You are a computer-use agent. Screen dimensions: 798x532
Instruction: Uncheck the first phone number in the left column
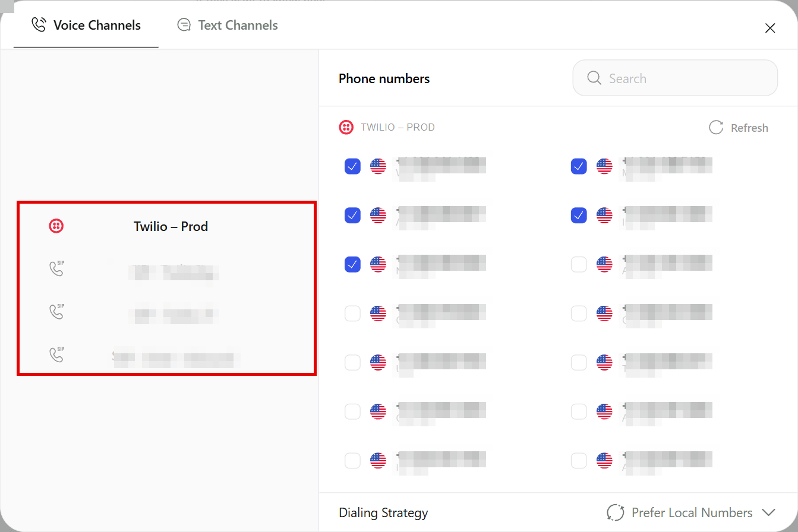click(353, 166)
